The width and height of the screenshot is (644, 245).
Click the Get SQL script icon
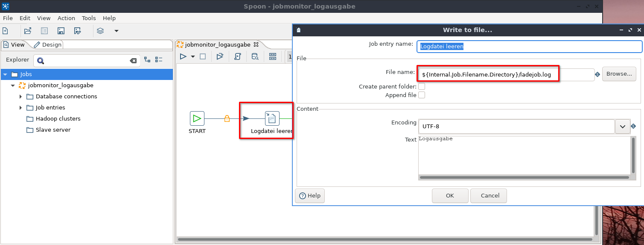[x=238, y=56]
